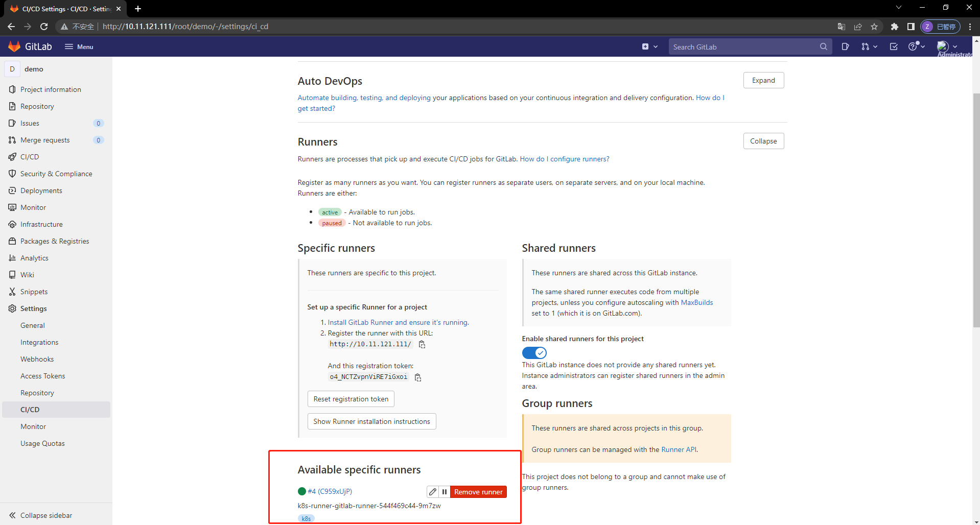Toggle Enable shared runners switch
980x525 pixels.
pos(534,353)
